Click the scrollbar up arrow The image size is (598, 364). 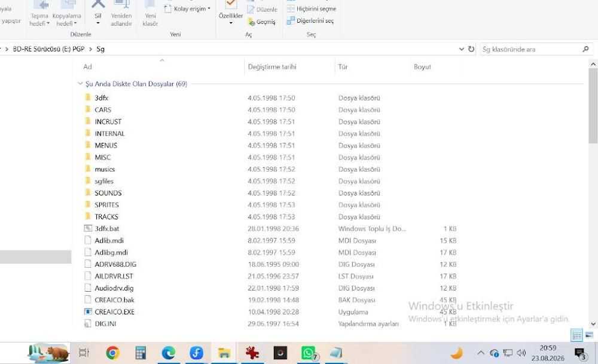593,65
